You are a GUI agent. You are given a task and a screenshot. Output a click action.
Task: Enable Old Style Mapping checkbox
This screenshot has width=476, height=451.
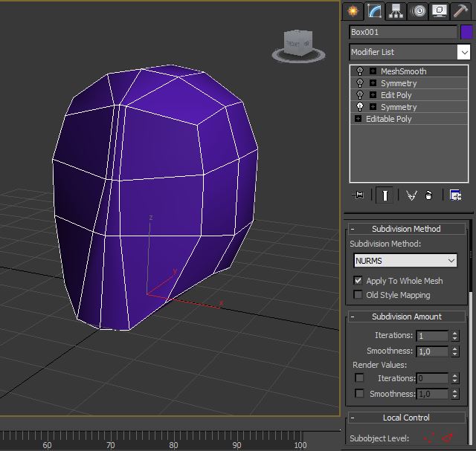click(x=358, y=295)
